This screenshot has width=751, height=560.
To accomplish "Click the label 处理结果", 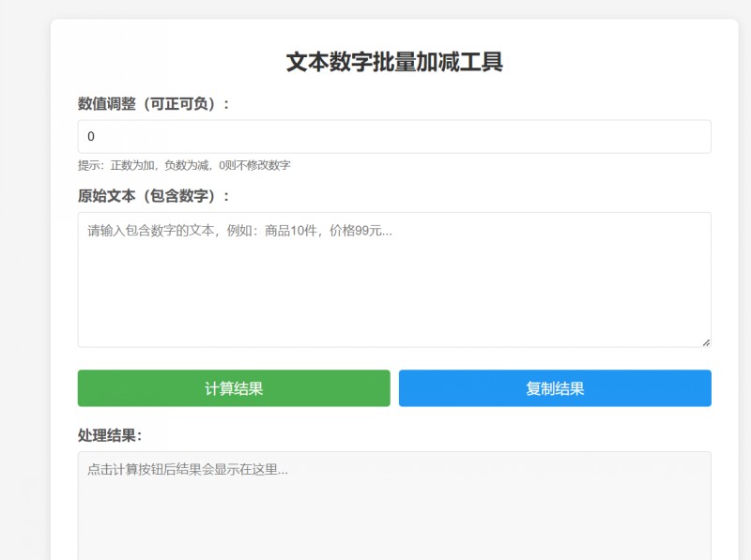I will tap(110, 435).
